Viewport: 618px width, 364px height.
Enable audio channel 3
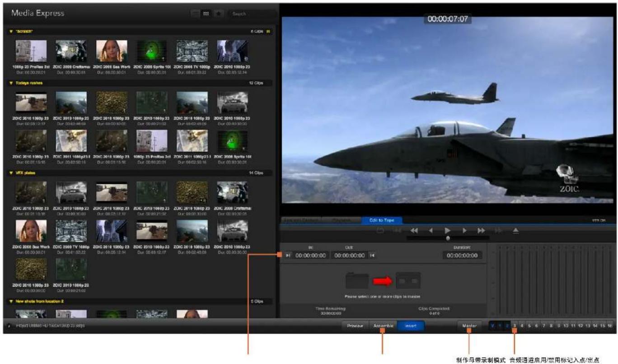tap(515, 326)
